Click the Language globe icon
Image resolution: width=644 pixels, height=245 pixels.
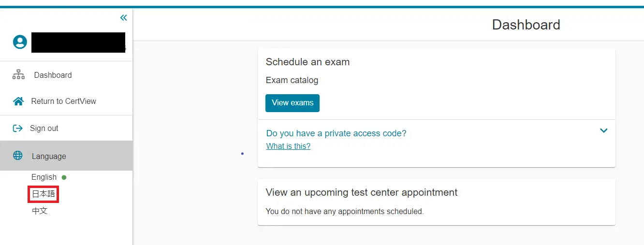pyautogui.click(x=18, y=156)
